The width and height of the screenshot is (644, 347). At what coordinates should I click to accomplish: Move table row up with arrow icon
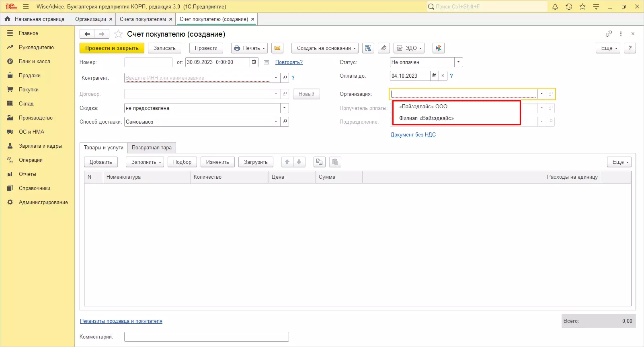(x=287, y=162)
